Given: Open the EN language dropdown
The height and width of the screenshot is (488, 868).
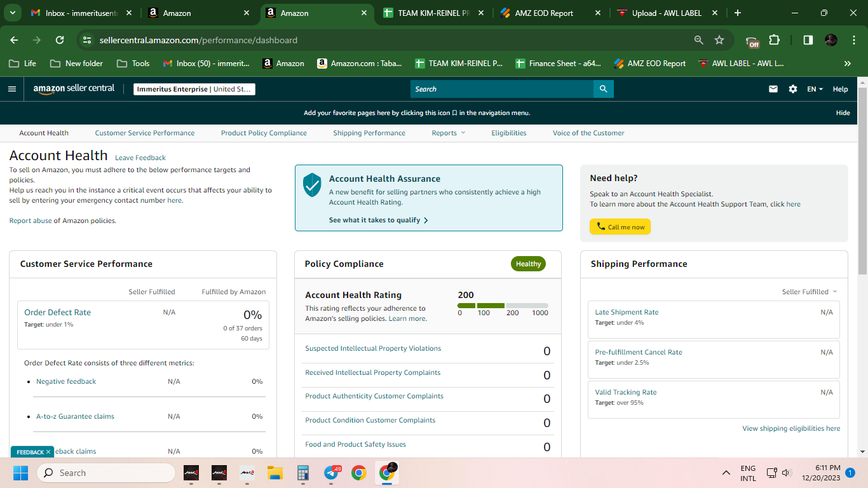Looking at the screenshot, I should pyautogui.click(x=815, y=89).
